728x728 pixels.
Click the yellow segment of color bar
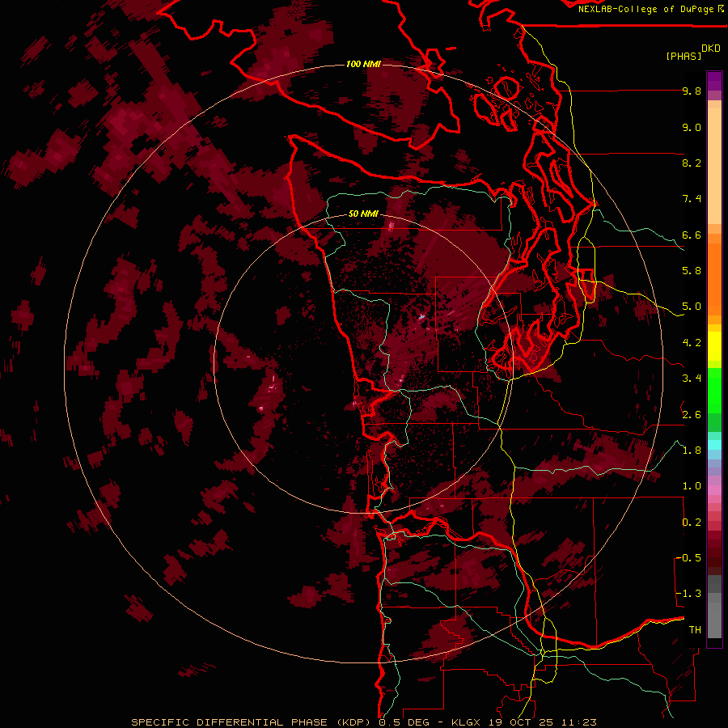coord(714,346)
